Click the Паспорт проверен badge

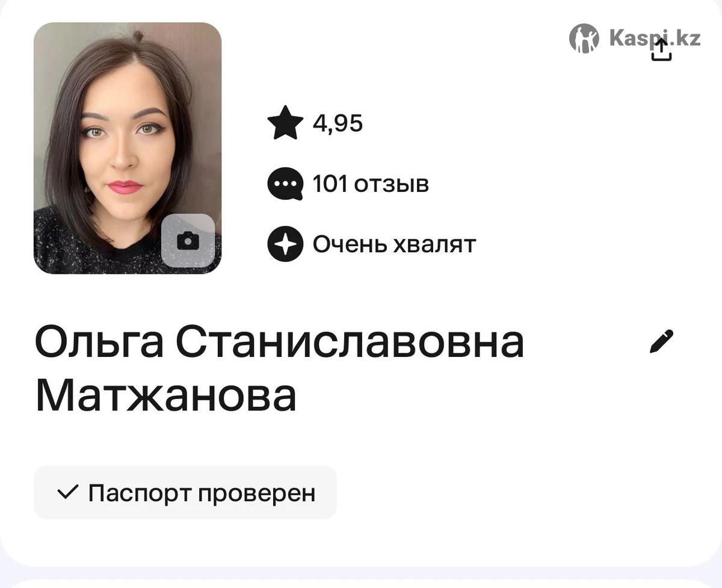click(x=185, y=493)
